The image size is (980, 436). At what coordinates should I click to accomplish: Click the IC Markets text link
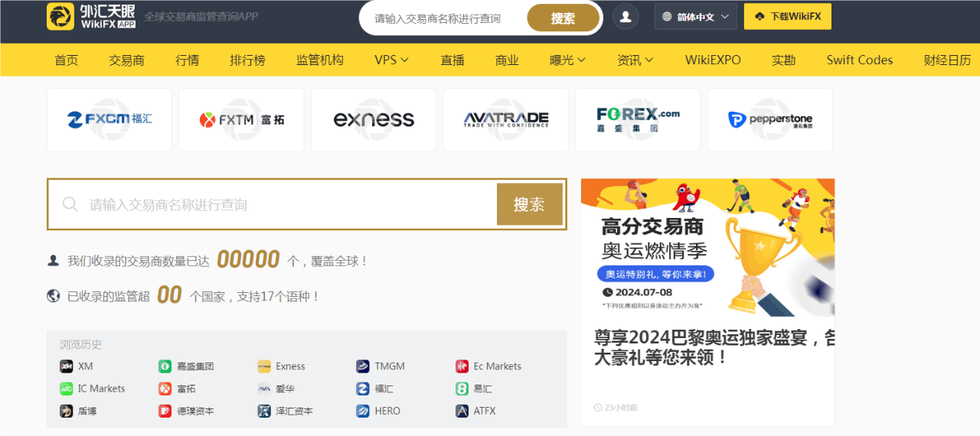[x=101, y=389]
